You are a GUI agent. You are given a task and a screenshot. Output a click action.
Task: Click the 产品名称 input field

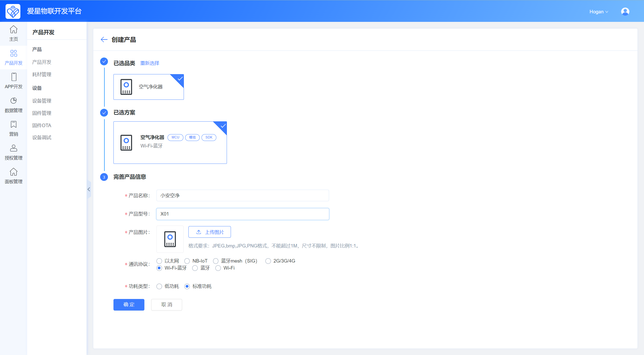[x=243, y=195]
